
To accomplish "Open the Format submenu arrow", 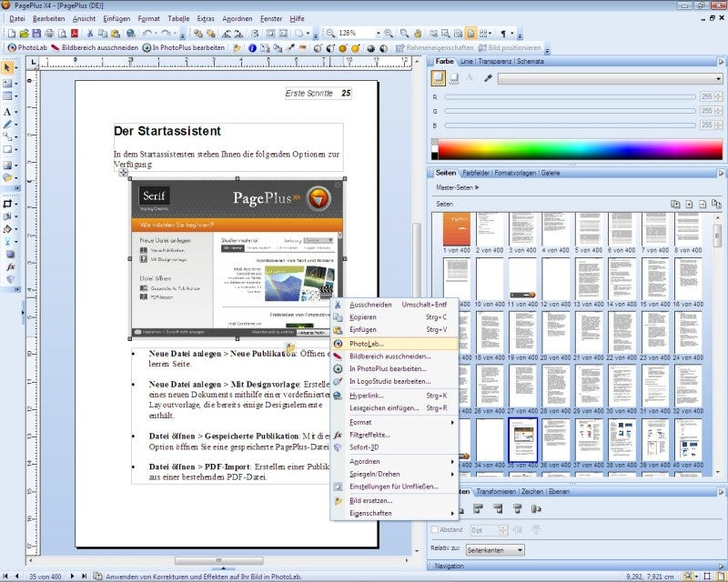I will tap(452, 422).
